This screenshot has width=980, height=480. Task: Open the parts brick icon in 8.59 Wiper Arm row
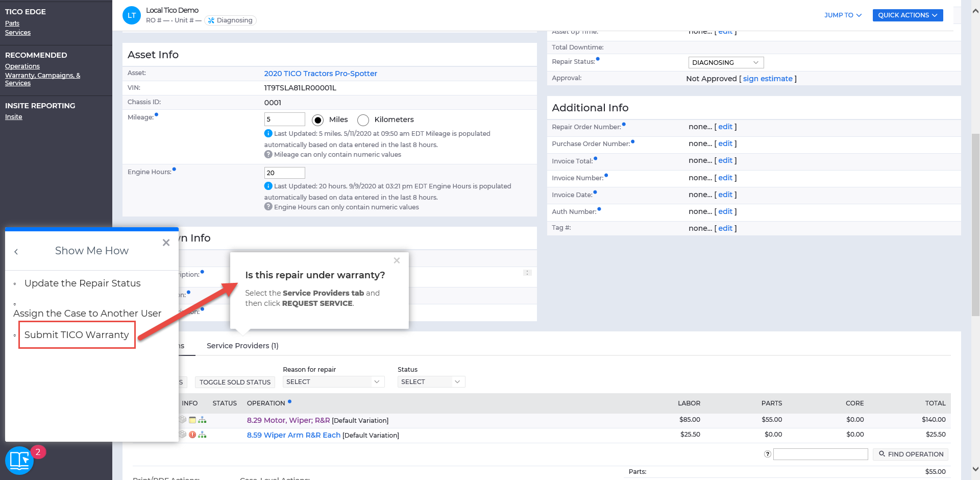tap(183, 435)
